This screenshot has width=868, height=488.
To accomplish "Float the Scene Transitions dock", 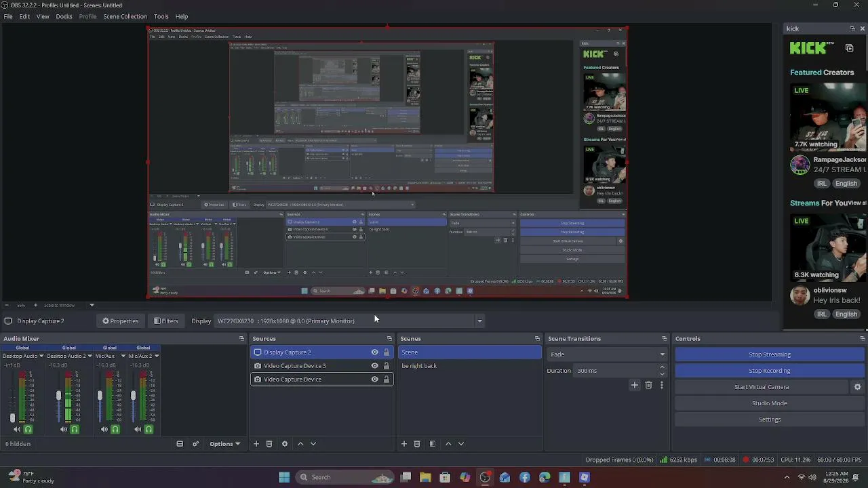I will (x=665, y=339).
